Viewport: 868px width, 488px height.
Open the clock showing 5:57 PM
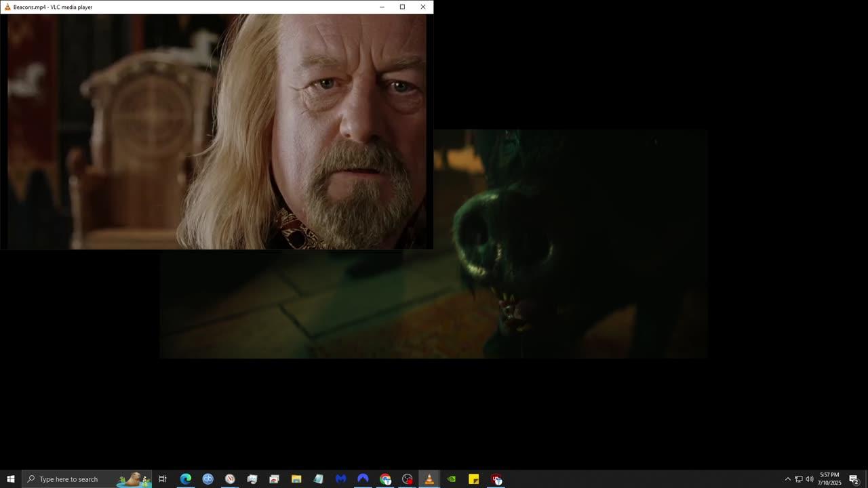coord(829,479)
